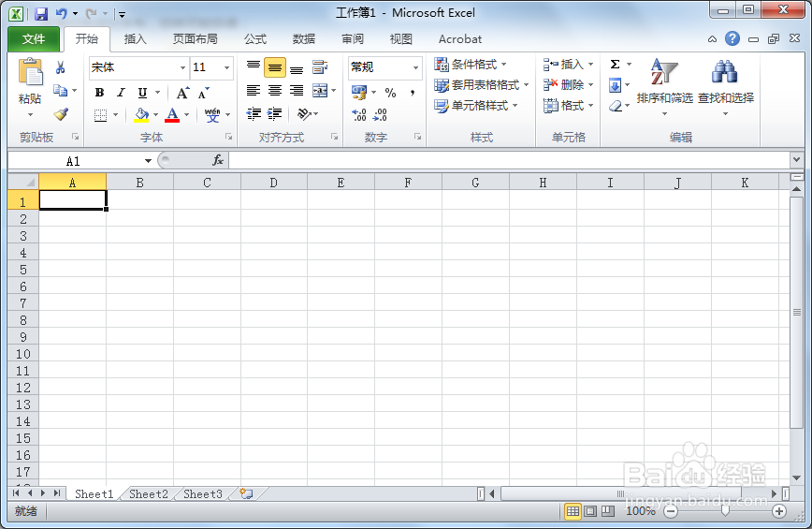Image resolution: width=812 pixels, height=529 pixels.
Task: Toggle center text horizontally
Action: tap(274, 91)
